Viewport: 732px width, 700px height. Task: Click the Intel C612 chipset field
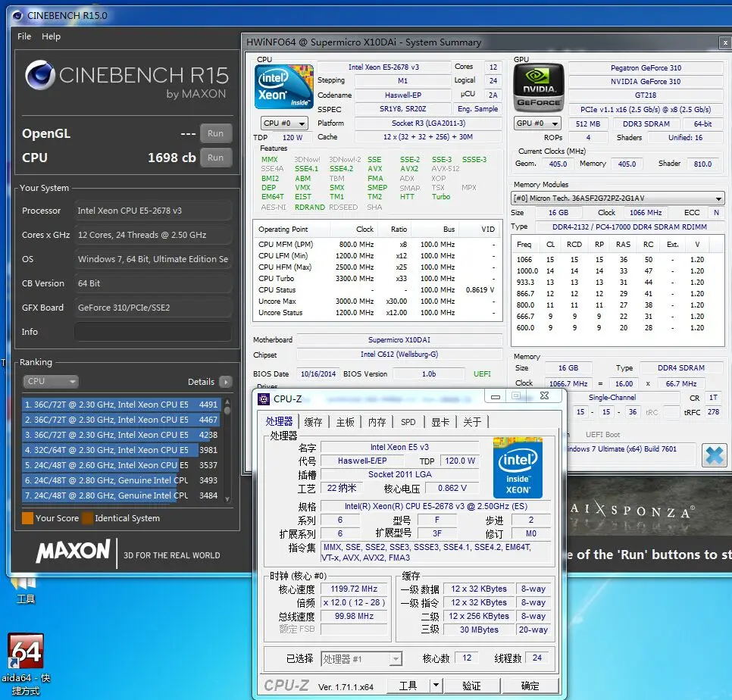399,355
